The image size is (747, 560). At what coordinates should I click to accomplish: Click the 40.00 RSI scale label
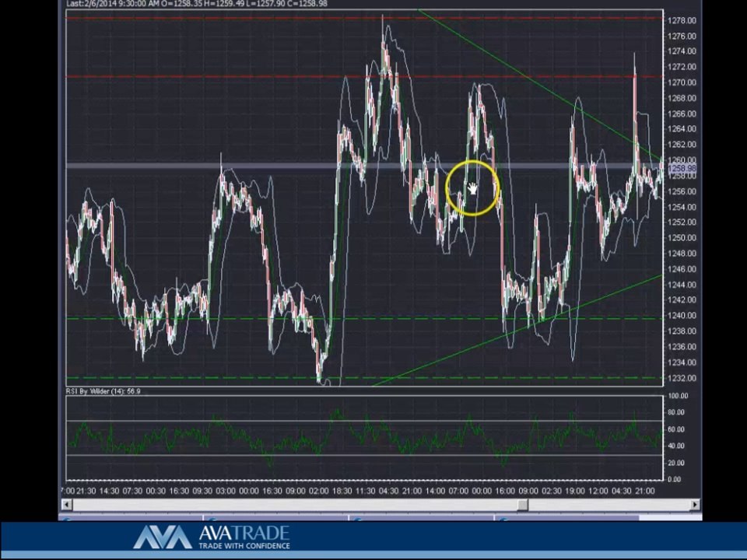pyautogui.click(x=678, y=446)
